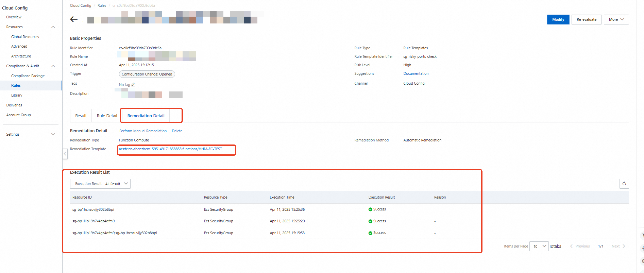Click the Next page button
This screenshot has height=273, width=644.
coord(618,246)
